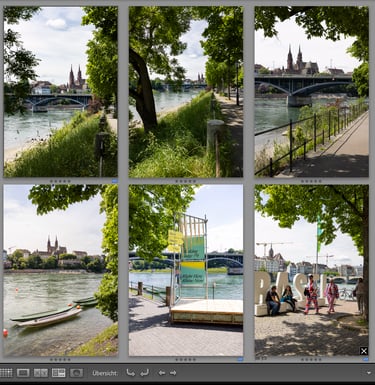Select the leaning tree trunk path photo
Image resolution: width=375 pixels, height=385 pixels.
tap(186, 92)
